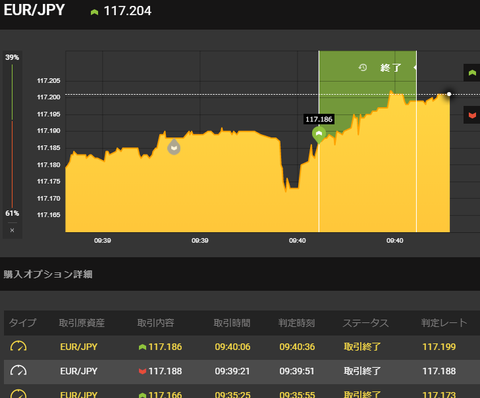Click the small arrow right of 終了 label
Screen dimensions: 480x398
pos(415,68)
